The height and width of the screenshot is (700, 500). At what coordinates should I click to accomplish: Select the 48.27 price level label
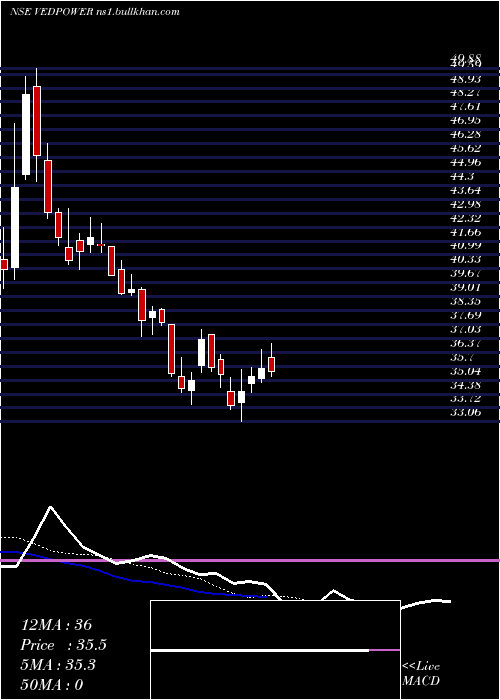466,93
